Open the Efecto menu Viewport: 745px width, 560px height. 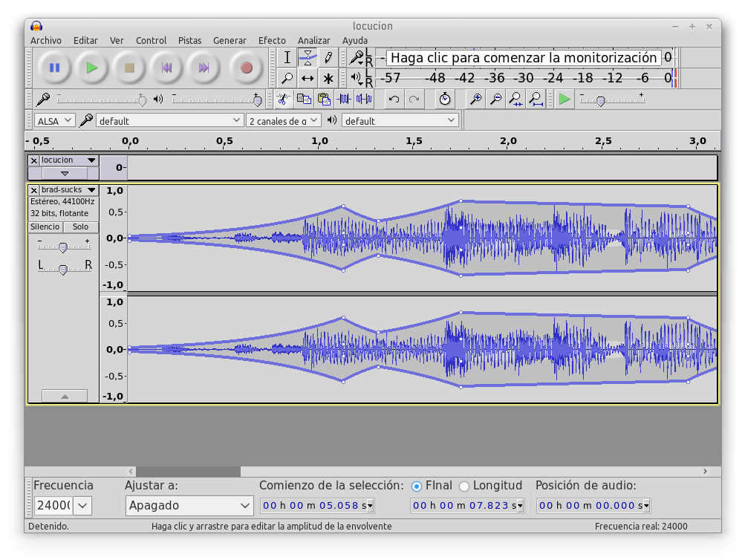(272, 40)
